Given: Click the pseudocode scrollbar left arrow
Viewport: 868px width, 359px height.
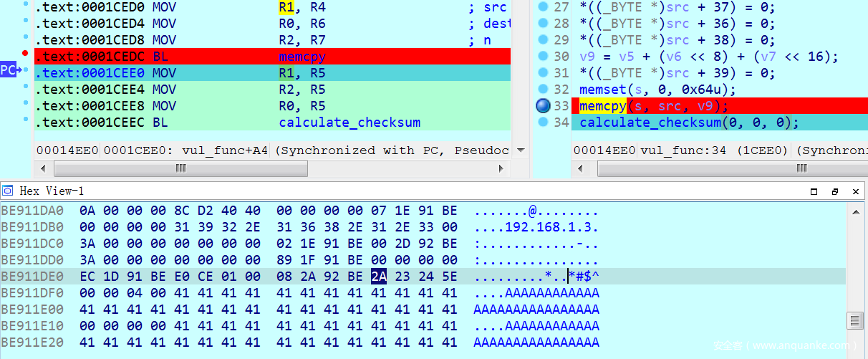Looking at the screenshot, I should pos(582,168).
